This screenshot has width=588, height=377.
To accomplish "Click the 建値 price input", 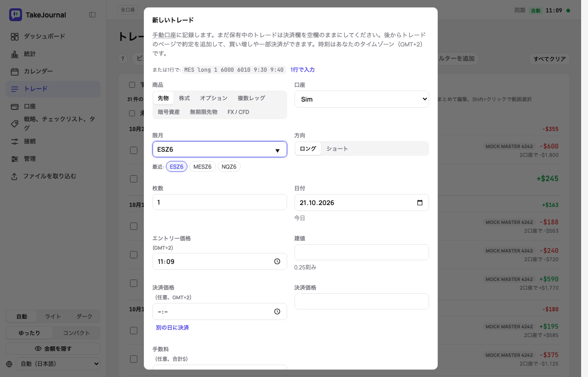I will (362, 252).
